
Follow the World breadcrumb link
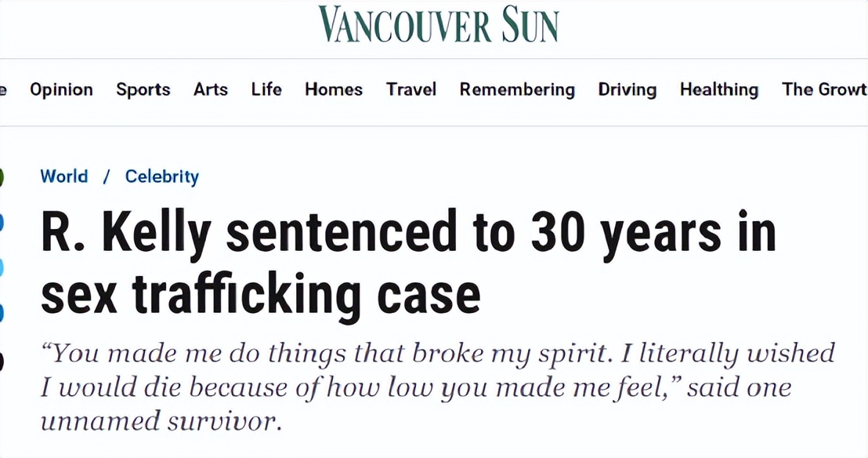(x=64, y=176)
